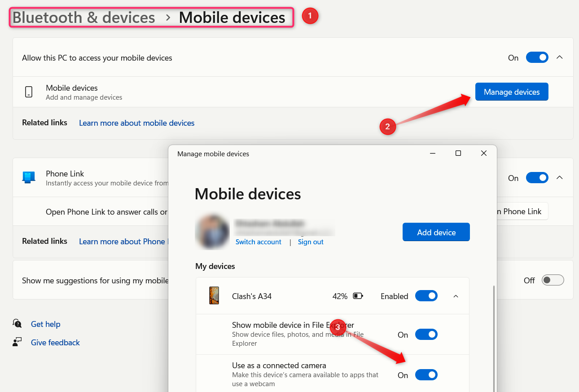Enable suggestions for using my mobile device
The width and height of the screenshot is (579, 392).
pos(553,280)
